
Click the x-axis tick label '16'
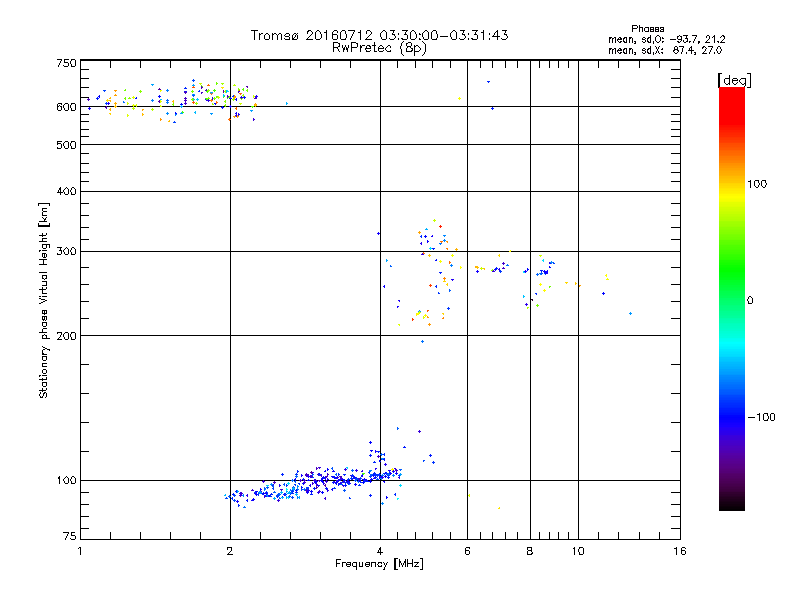click(x=680, y=551)
